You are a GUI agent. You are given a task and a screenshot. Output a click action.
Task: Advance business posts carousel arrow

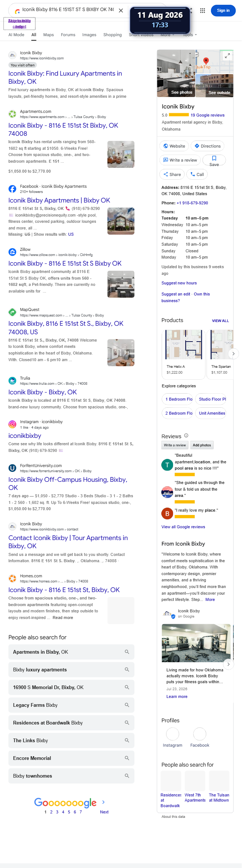(228, 664)
